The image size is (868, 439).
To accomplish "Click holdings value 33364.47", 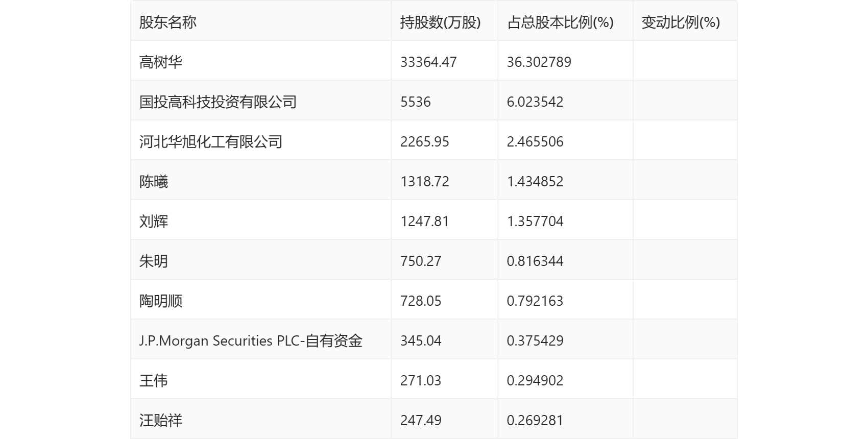I will (x=428, y=62).
